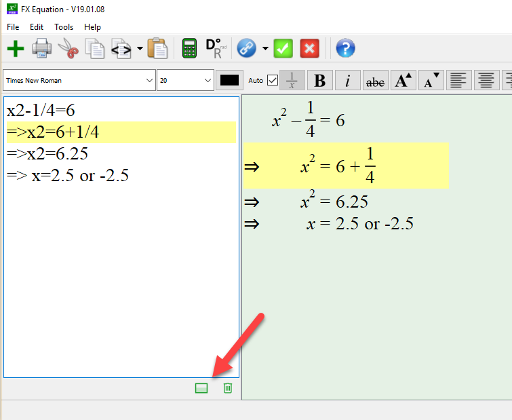Expand the link icon dropdown arrow
This screenshot has width=512, height=420.
(265, 49)
